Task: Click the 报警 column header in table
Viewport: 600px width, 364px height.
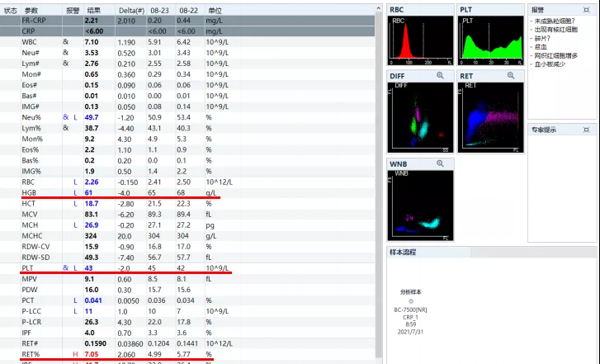Action: [x=73, y=11]
